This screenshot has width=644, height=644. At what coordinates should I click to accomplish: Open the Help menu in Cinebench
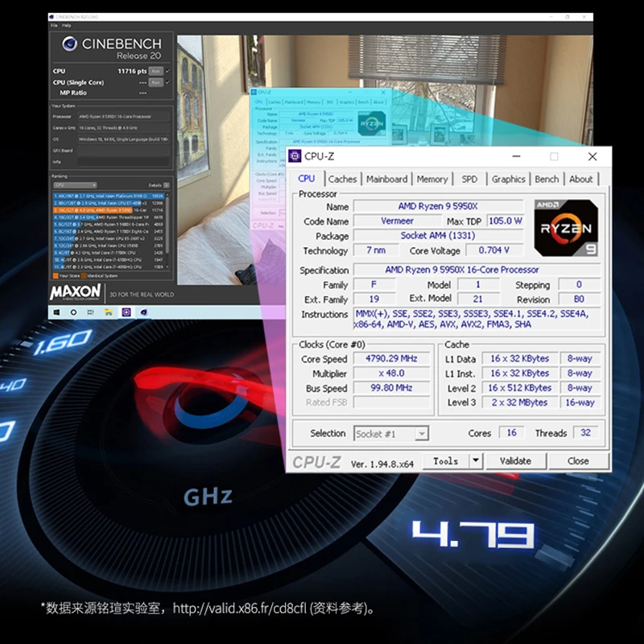67,26
